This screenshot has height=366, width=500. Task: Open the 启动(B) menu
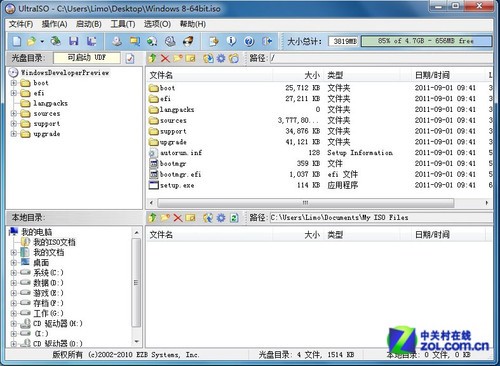[89, 24]
